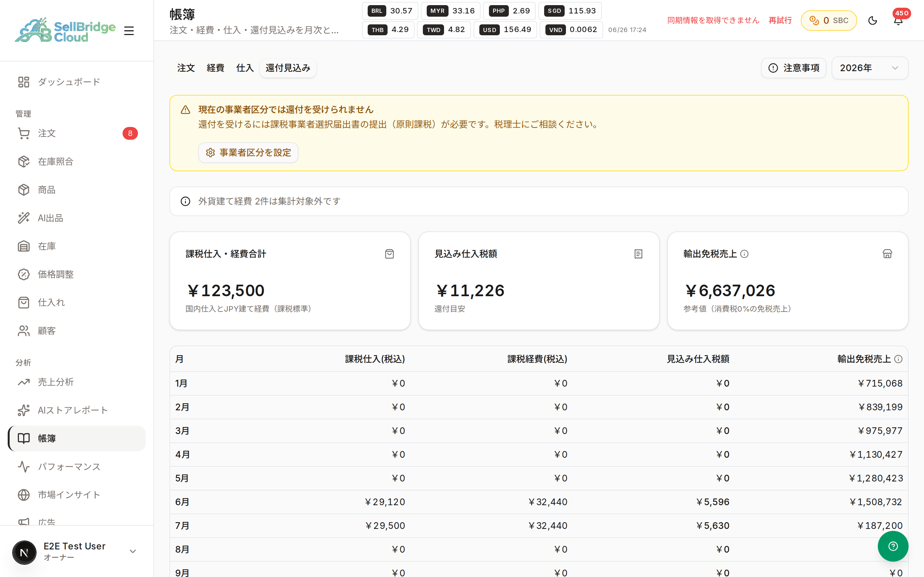The image size is (924, 577).
Task: Open the green help button
Action: pyautogui.click(x=893, y=546)
